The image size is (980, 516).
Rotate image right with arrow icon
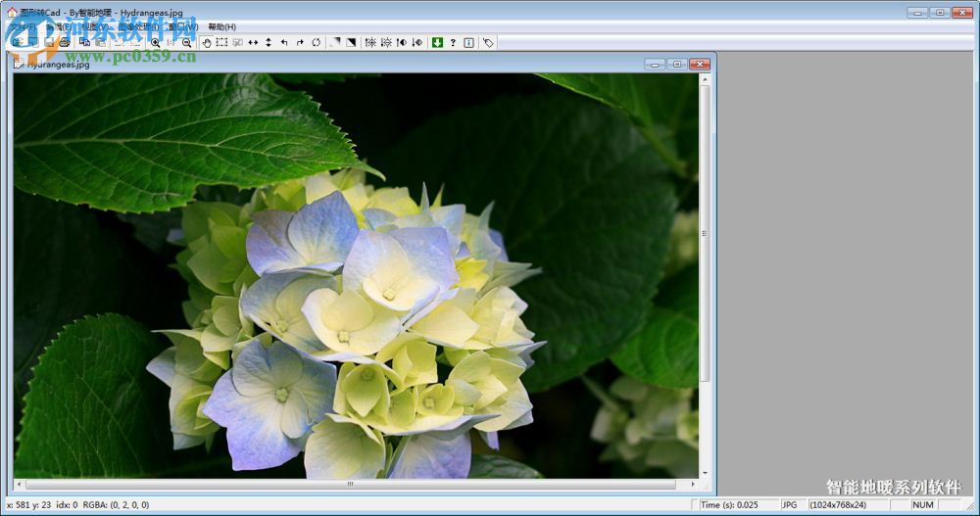(x=300, y=42)
